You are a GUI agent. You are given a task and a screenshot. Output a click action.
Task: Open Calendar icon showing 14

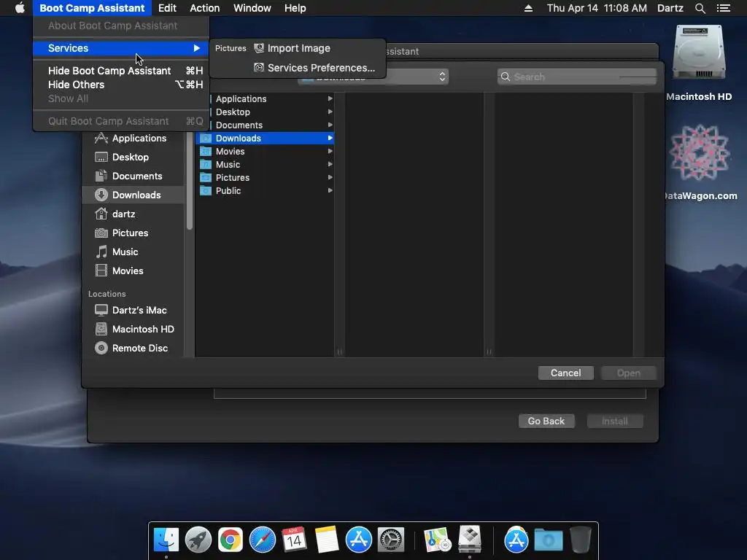tap(294, 540)
